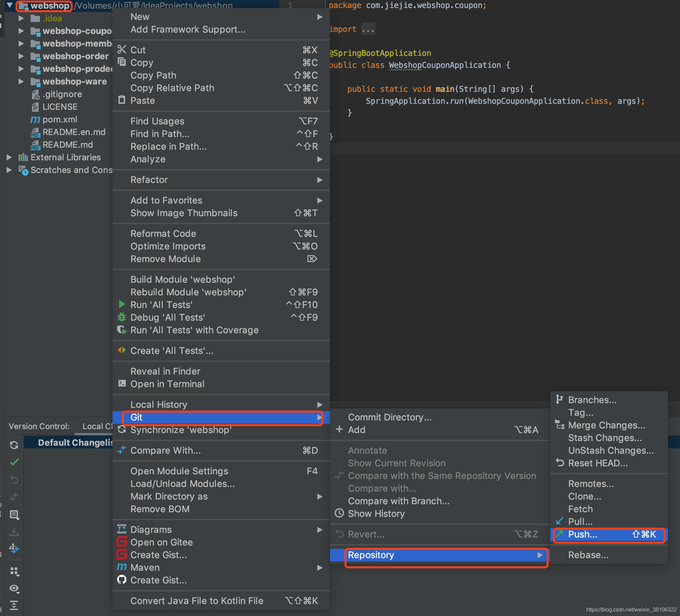The height and width of the screenshot is (616, 680).
Task: Choose Commit Directory... from the Git submenu
Action: click(390, 417)
